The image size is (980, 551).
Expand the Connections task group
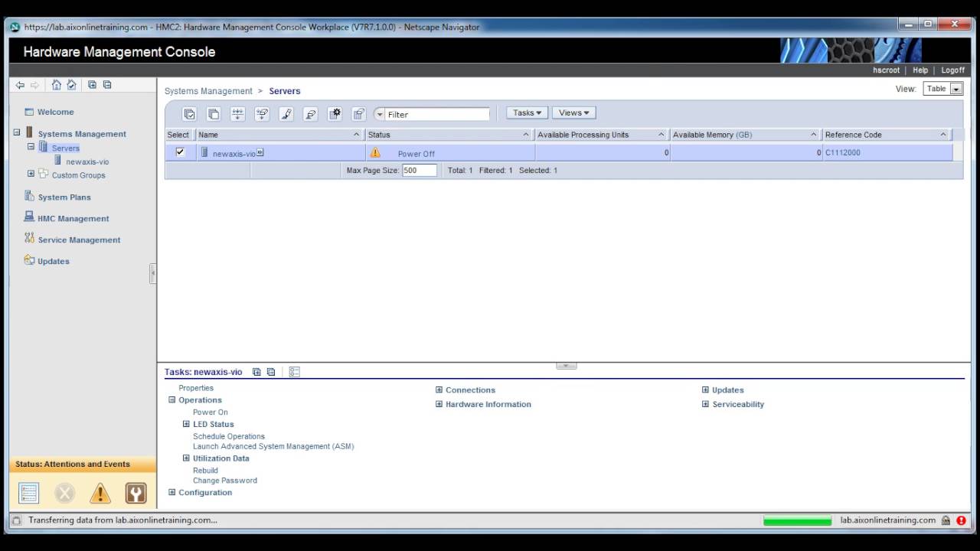439,390
